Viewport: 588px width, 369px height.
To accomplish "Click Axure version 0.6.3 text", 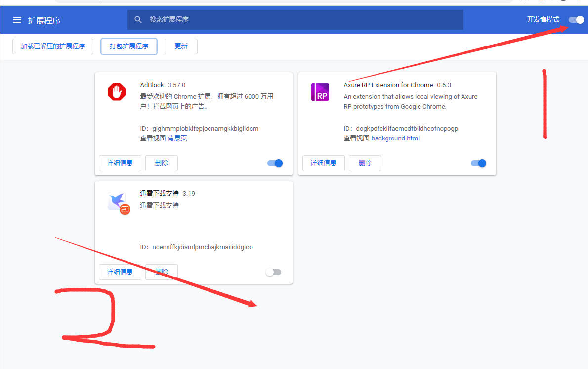I will click(x=444, y=85).
